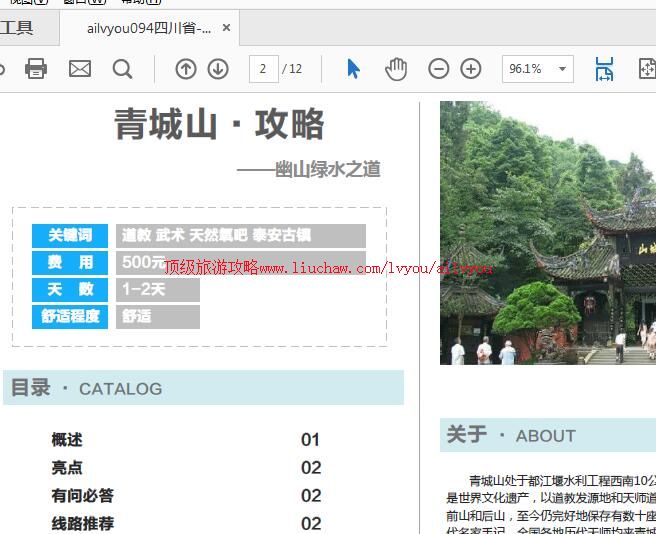This screenshot has height=534, width=656.
Task: Select the ailvyou094四川省 document tab
Action: tap(148, 28)
